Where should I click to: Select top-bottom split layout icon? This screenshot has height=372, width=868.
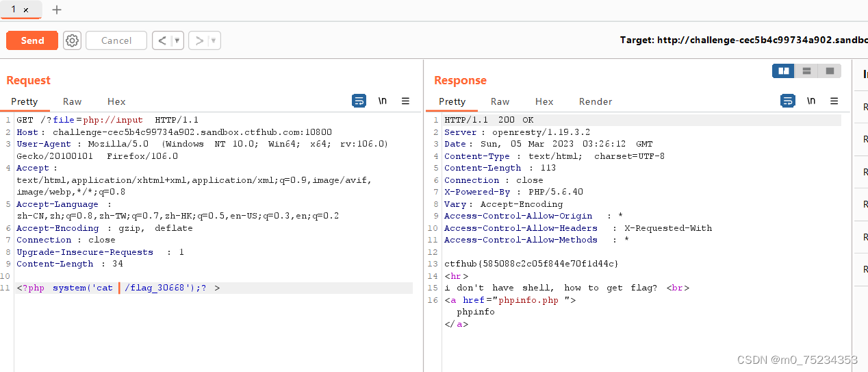point(807,71)
